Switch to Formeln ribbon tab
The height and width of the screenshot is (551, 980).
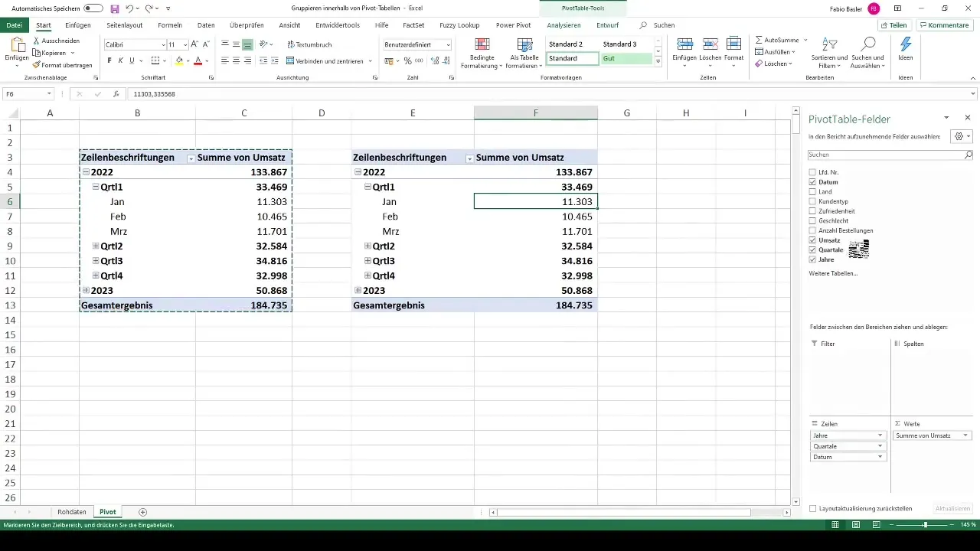click(170, 25)
